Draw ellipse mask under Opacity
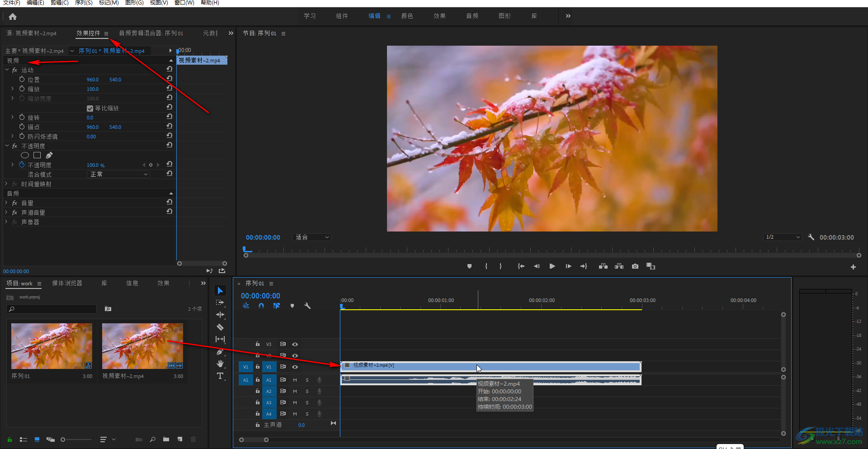This screenshot has height=449, width=868. point(25,155)
